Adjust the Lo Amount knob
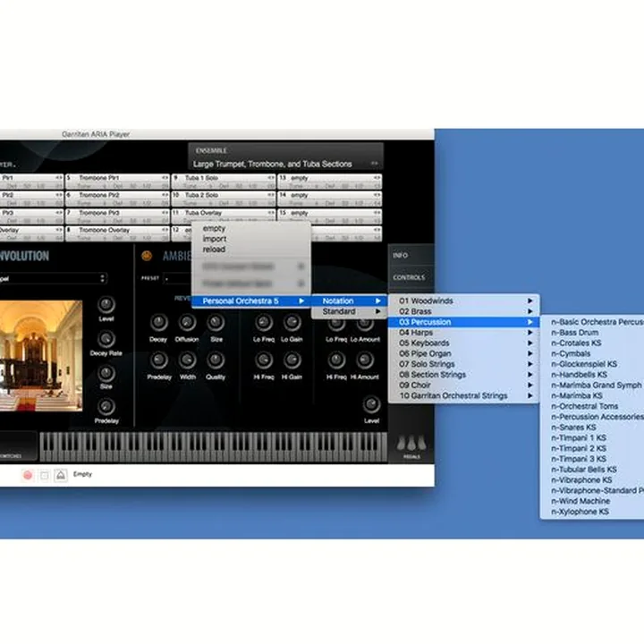The height and width of the screenshot is (644, 644). click(x=365, y=324)
